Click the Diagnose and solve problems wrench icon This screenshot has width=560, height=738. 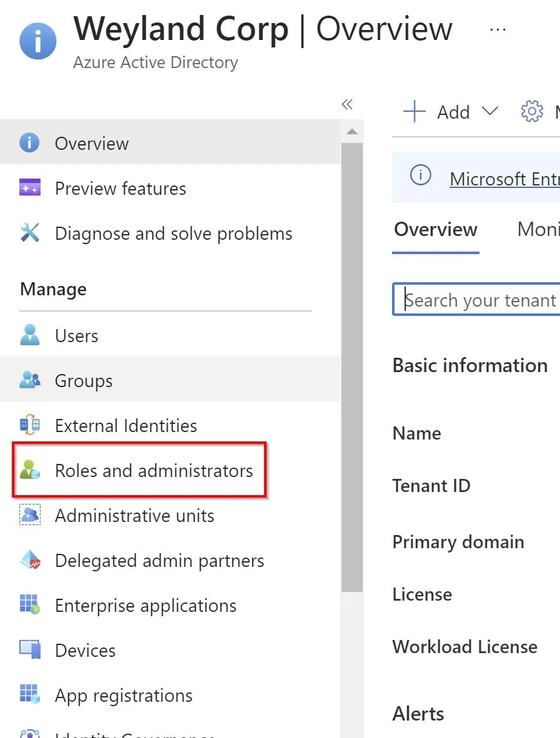coord(29,232)
